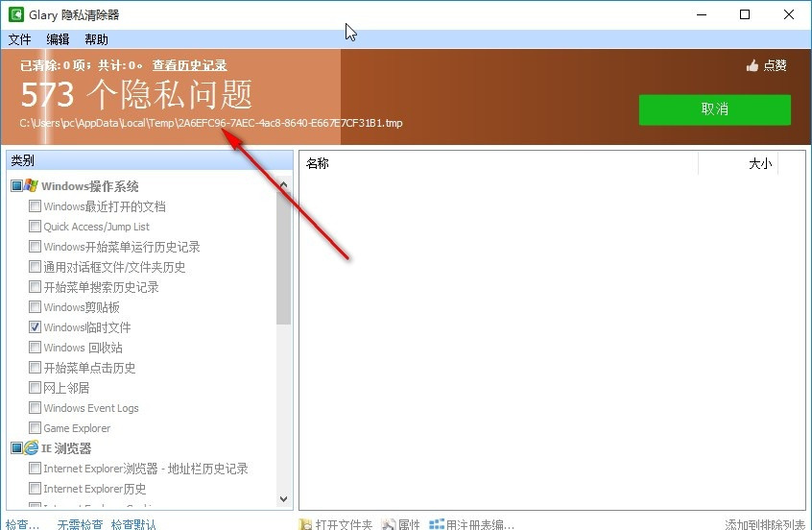Click category list scrollbar down arrow
812x530 pixels.
coord(283,499)
